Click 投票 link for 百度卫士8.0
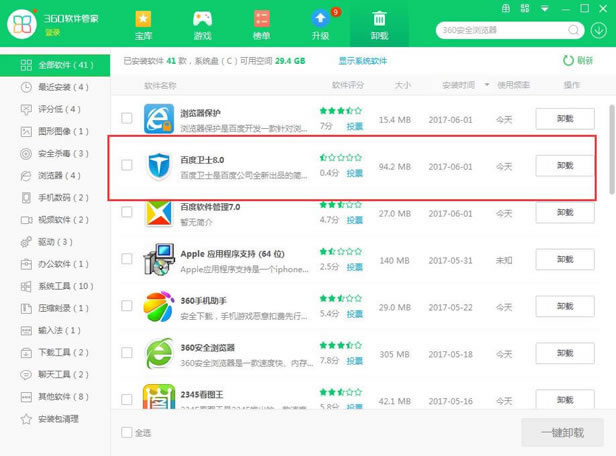616x456 pixels. (354, 173)
